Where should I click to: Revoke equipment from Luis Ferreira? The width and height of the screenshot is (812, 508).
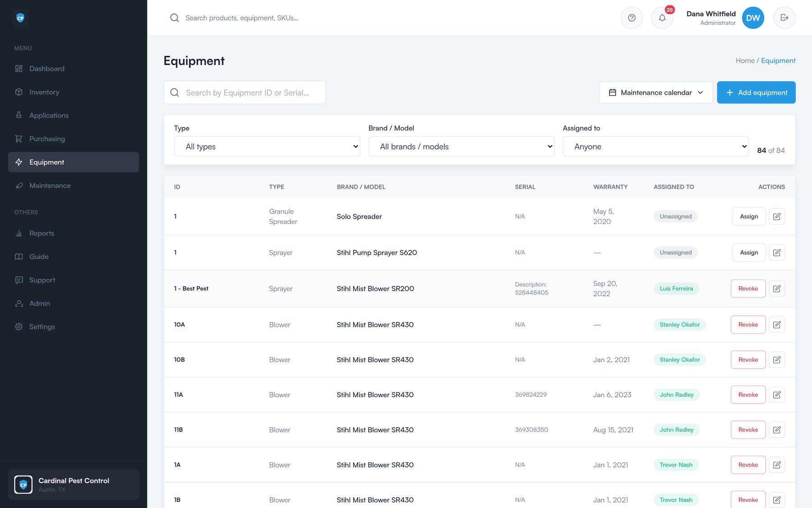point(748,289)
